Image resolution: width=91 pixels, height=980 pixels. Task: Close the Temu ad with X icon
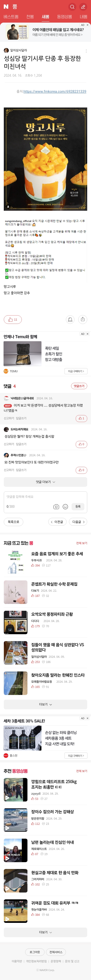coord(87,334)
